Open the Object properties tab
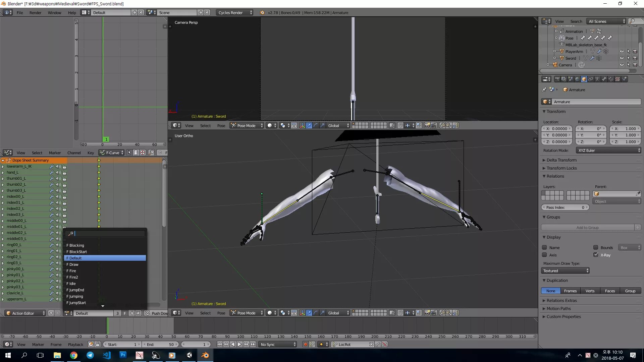 click(584, 79)
